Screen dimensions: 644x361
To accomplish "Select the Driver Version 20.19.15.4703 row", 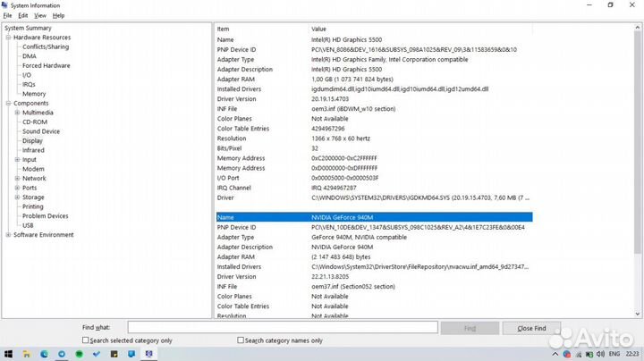I will [x=374, y=99].
